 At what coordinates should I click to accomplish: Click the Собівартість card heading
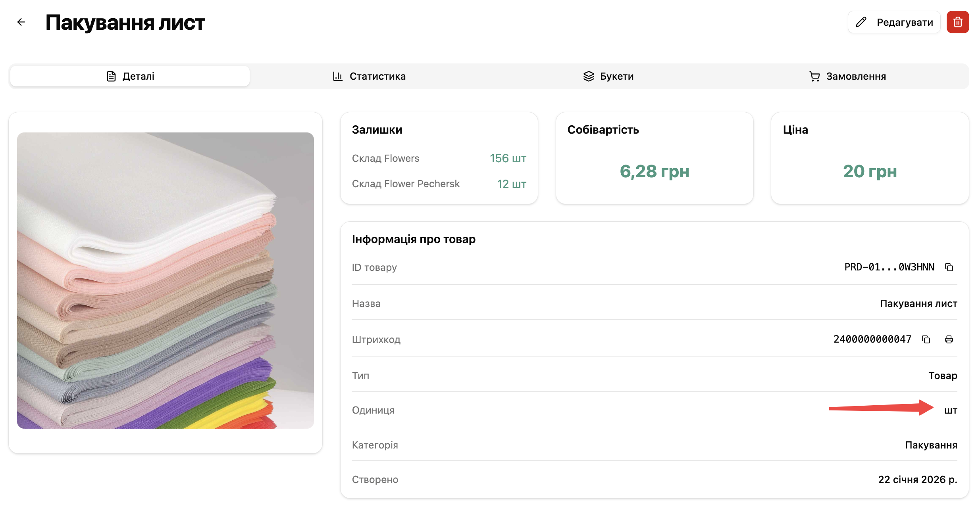click(x=603, y=130)
